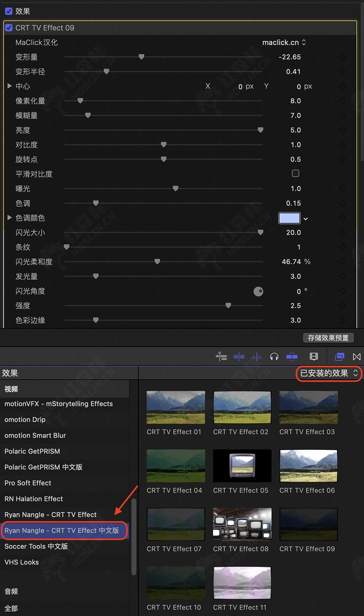Open the arrow beside the 色调颜色 swatch
The image size is (364, 616).
[306, 219]
